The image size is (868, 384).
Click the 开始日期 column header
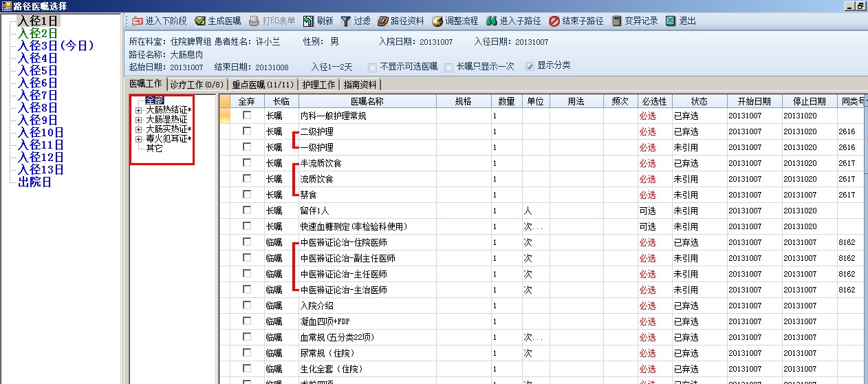point(755,101)
